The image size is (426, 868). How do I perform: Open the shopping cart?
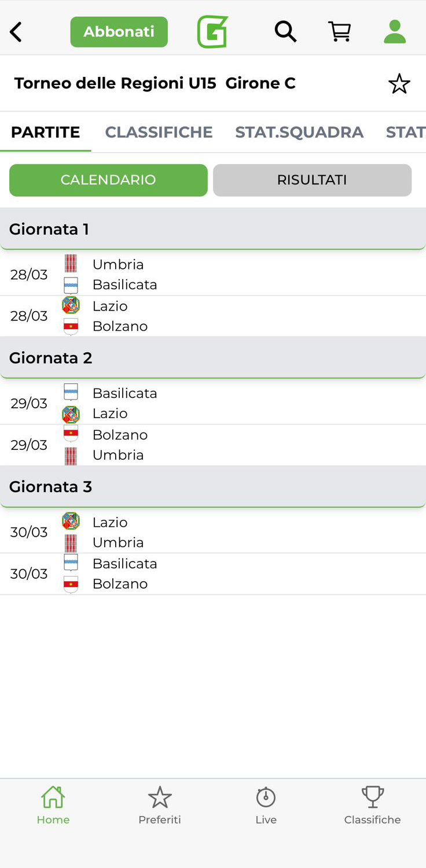tap(340, 32)
